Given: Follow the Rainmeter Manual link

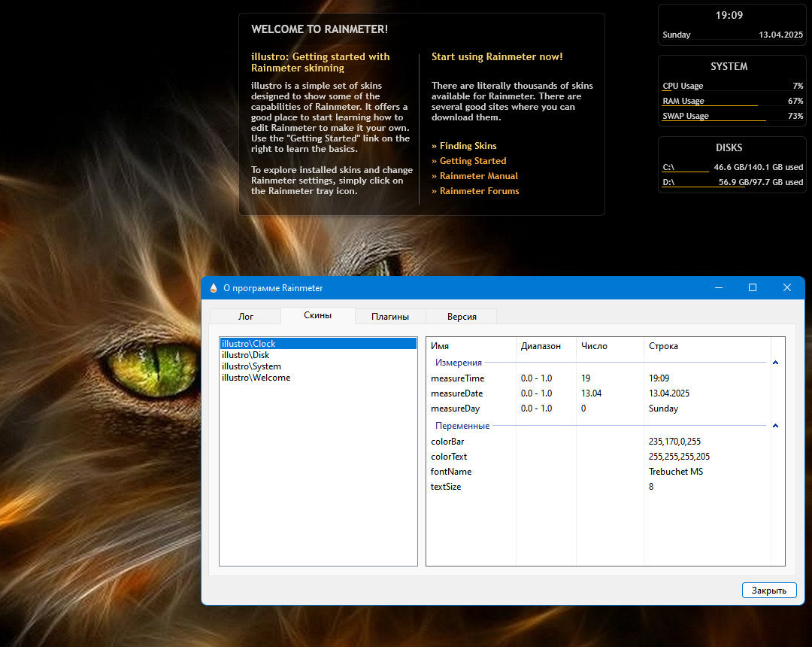Looking at the screenshot, I should 474,176.
